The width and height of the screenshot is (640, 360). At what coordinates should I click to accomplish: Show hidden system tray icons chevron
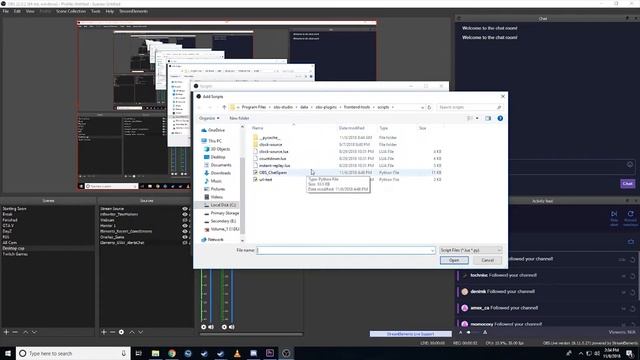coord(581,353)
